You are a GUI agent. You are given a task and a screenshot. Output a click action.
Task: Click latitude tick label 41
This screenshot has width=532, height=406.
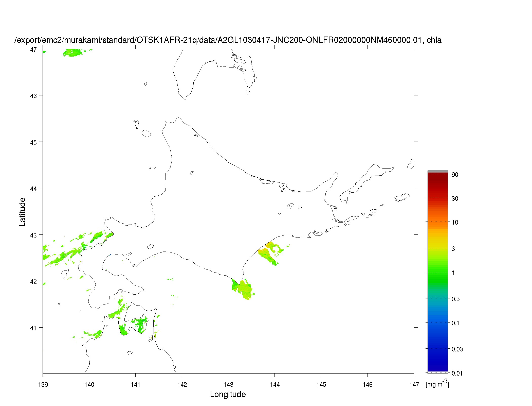(x=33, y=328)
